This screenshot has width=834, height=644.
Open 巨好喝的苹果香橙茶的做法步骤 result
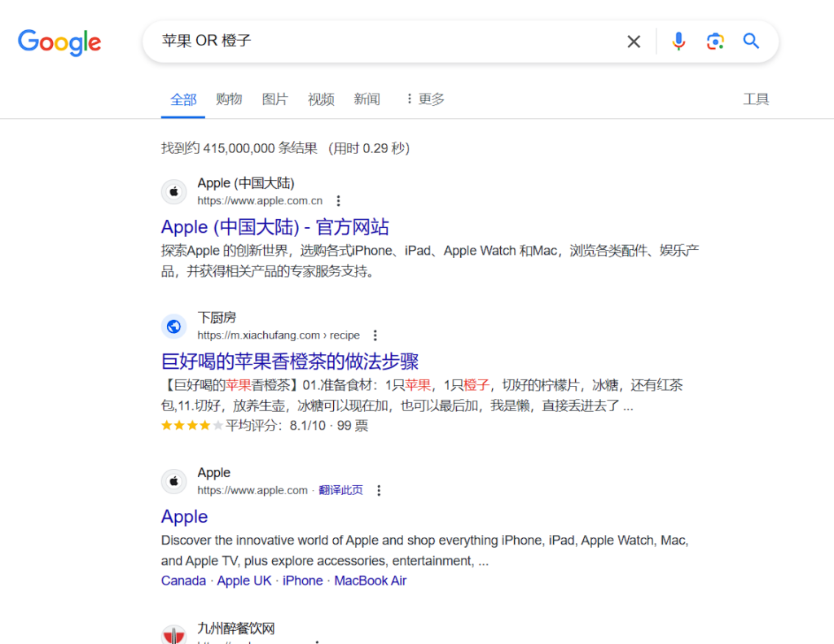(x=290, y=361)
